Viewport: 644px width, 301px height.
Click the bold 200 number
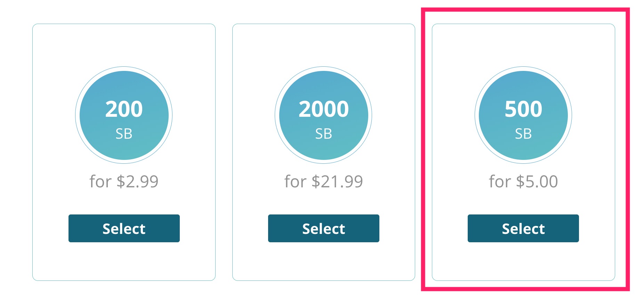tap(124, 108)
